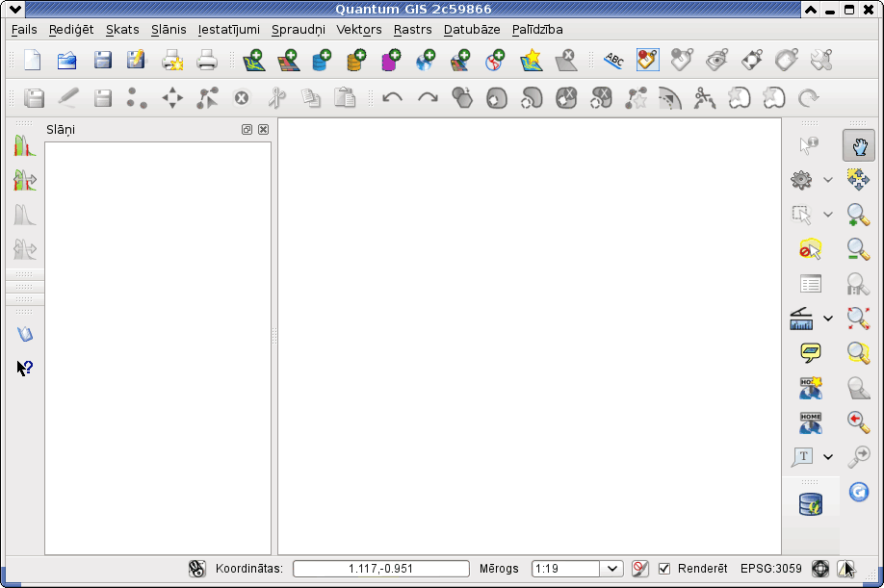
Task: Click the EPSG:3059 status text
Action: tap(770, 569)
